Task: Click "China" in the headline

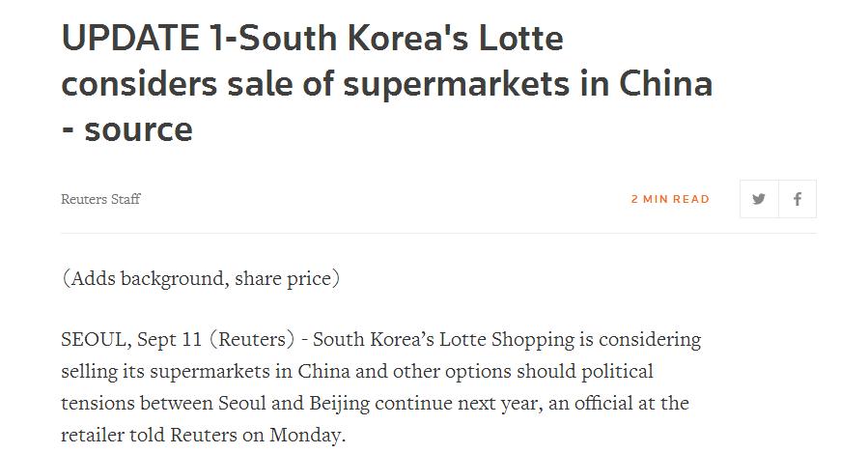Action: 665,84
